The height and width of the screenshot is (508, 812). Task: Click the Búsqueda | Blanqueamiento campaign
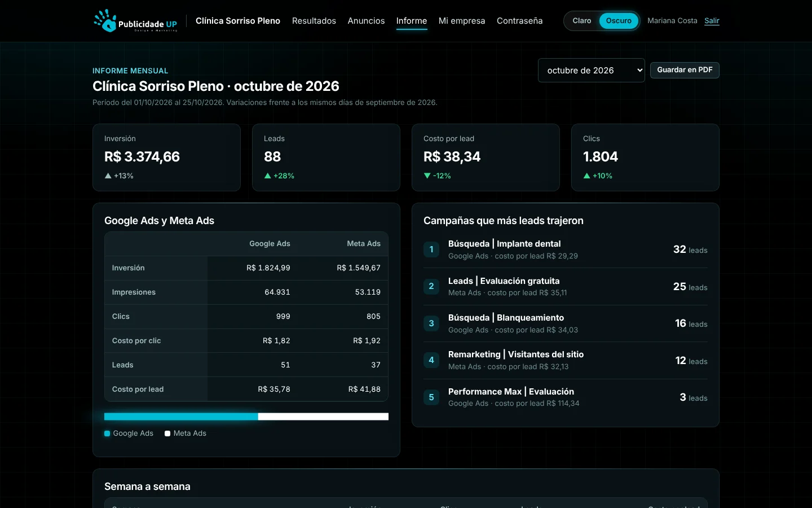pyautogui.click(x=506, y=318)
